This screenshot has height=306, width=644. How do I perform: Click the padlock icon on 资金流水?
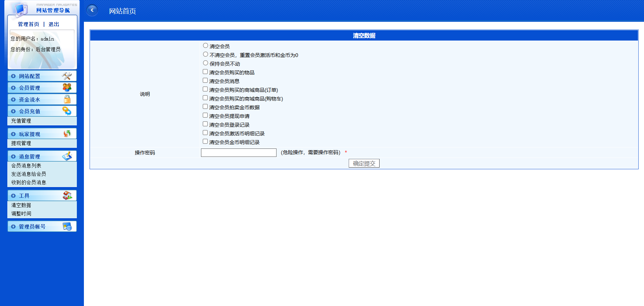(x=67, y=99)
